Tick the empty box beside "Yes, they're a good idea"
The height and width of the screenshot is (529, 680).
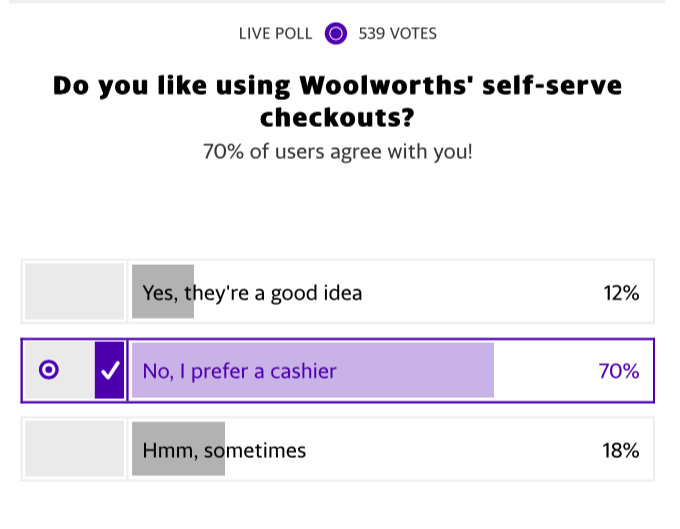(74, 292)
